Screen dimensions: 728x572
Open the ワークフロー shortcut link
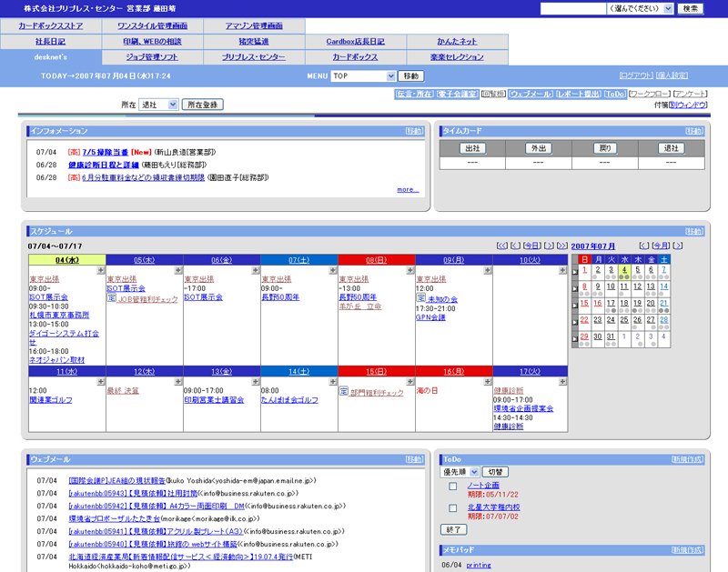(650, 95)
